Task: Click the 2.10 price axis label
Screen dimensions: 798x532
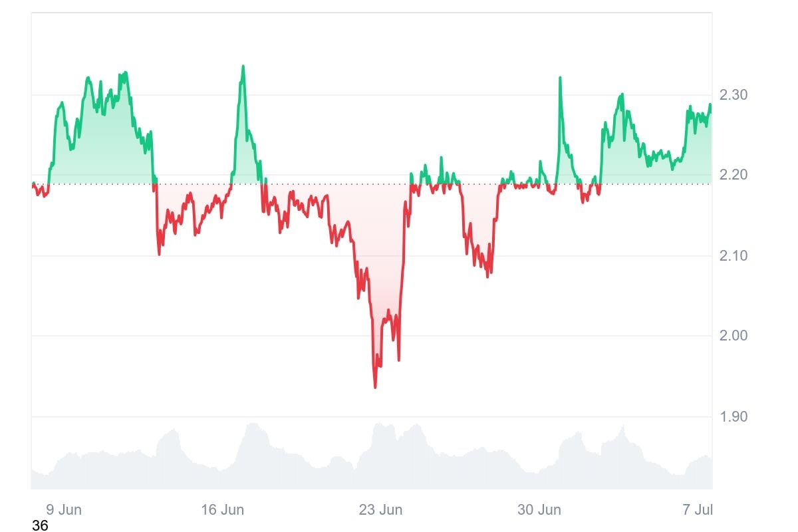Action: tap(733, 255)
